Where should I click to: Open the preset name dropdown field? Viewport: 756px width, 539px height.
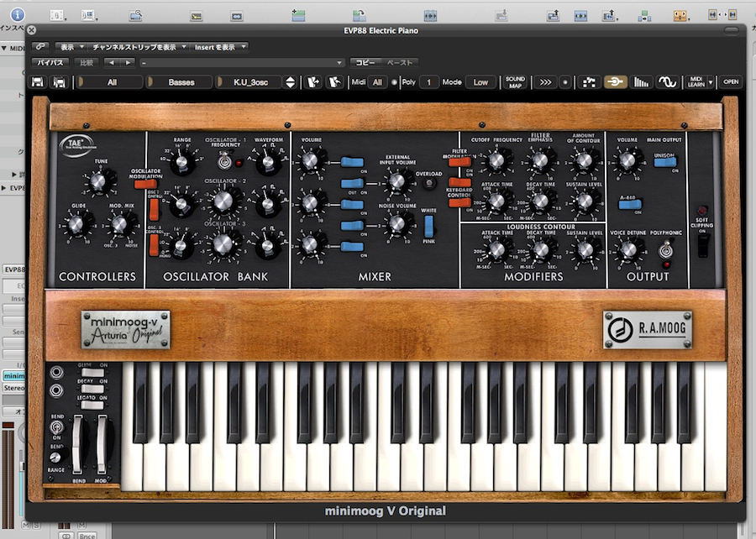(242, 63)
